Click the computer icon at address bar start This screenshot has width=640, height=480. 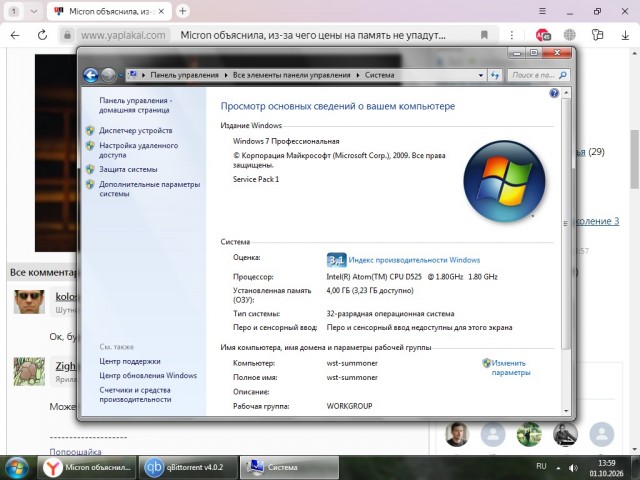[133, 75]
